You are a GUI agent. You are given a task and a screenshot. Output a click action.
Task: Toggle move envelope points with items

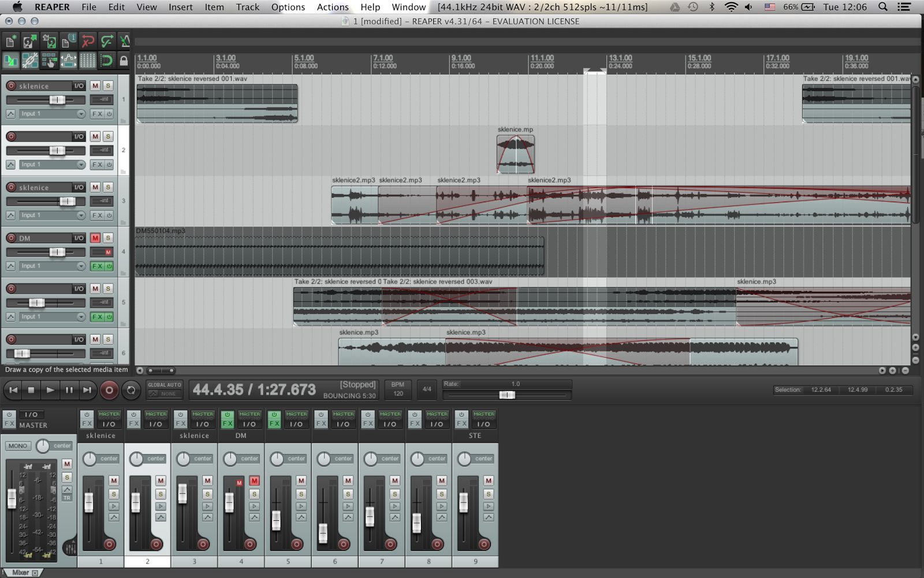(x=68, y=60)
